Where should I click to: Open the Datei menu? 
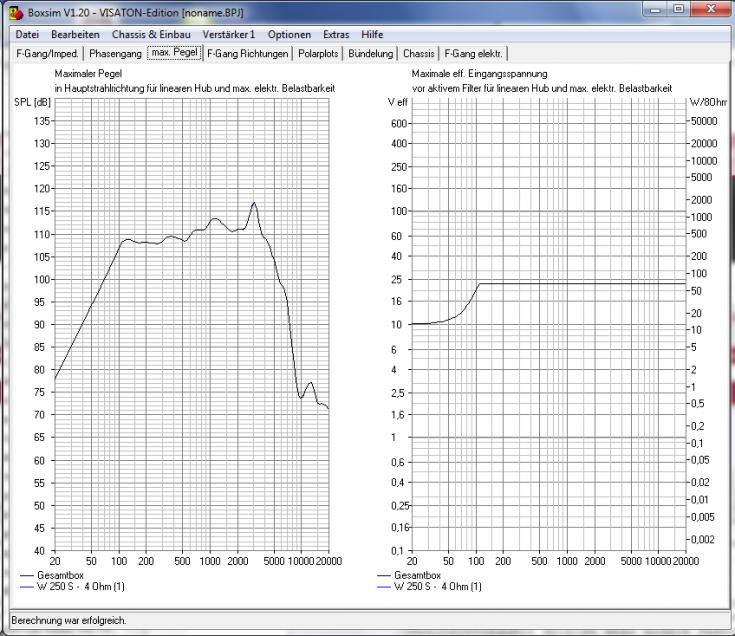(x=27, y=35)
